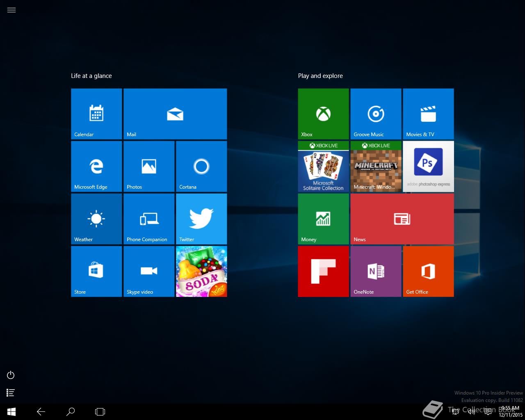This screenshot has width=525, height=420.
Task: Open the Power options button
Action: [11, 375]
